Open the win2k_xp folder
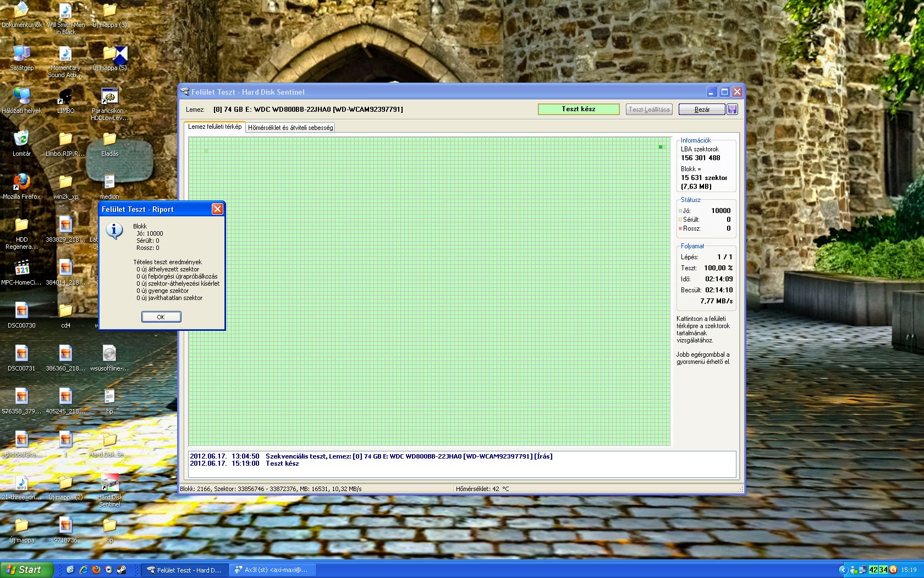 pyautogui.click(x=65, y=187)
